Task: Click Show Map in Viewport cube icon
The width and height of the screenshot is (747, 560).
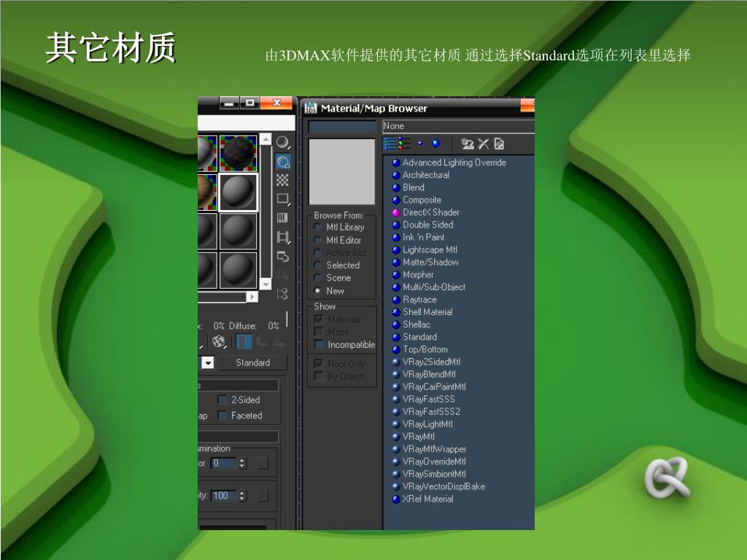Action: point(219,341)
